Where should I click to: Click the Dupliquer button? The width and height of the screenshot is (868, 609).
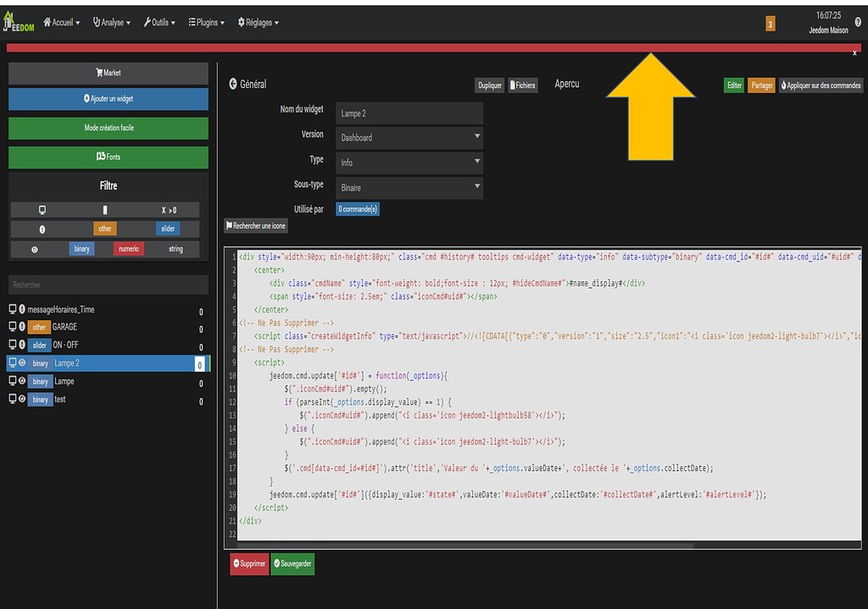pos(490,86)
